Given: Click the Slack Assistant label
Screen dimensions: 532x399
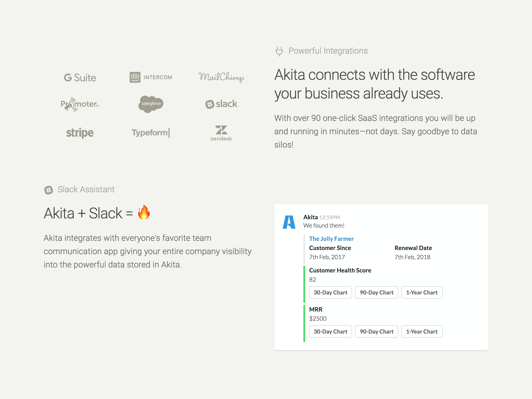Looking at the screenshot, I should [x=86, y=189].
